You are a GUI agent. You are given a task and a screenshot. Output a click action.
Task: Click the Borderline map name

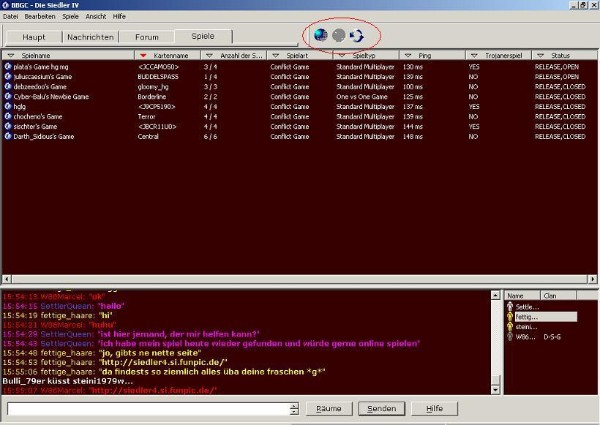pos(152,96)
